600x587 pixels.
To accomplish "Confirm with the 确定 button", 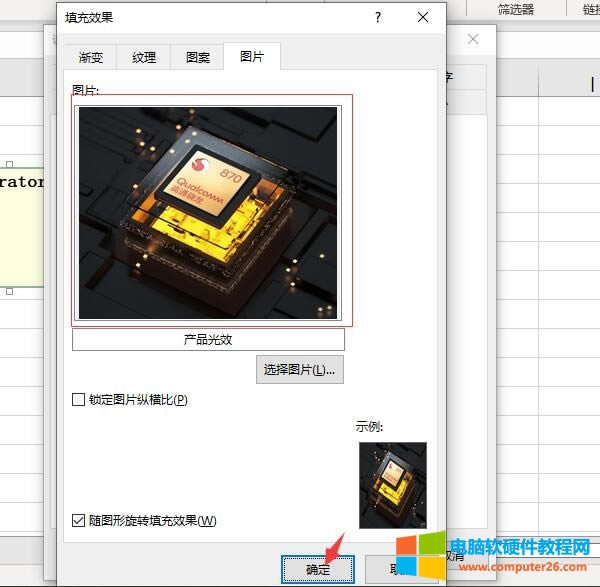I will click(317, 569).
